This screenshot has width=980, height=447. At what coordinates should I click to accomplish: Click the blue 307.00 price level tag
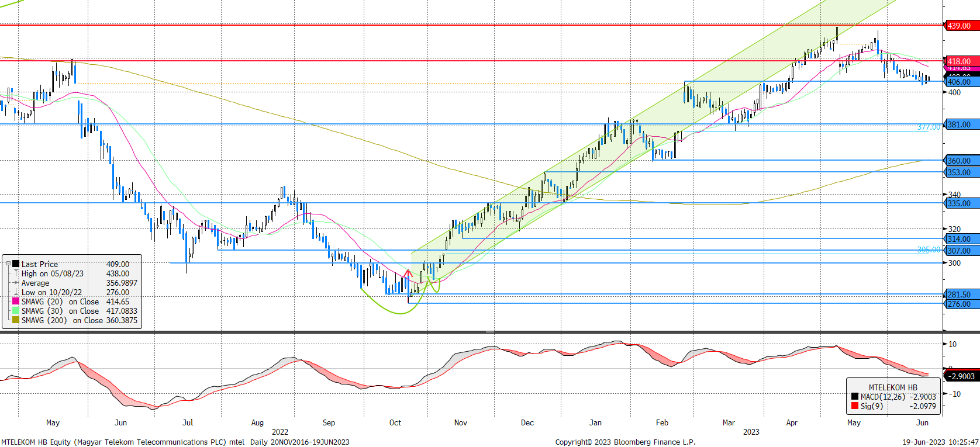coord(962,251)
